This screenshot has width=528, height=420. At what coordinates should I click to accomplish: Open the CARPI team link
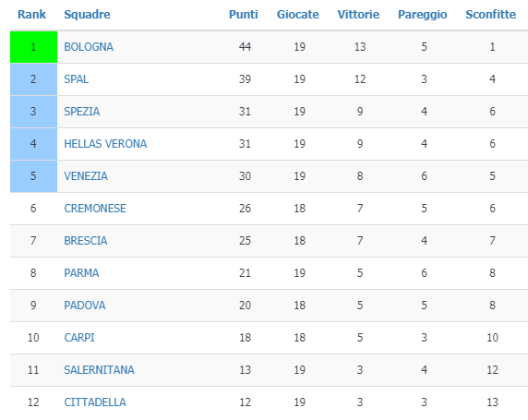(79, 338)
